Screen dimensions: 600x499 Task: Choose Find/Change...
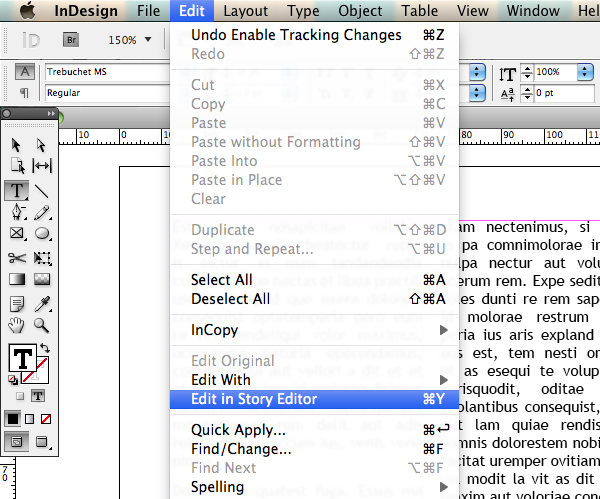point(315,449)
